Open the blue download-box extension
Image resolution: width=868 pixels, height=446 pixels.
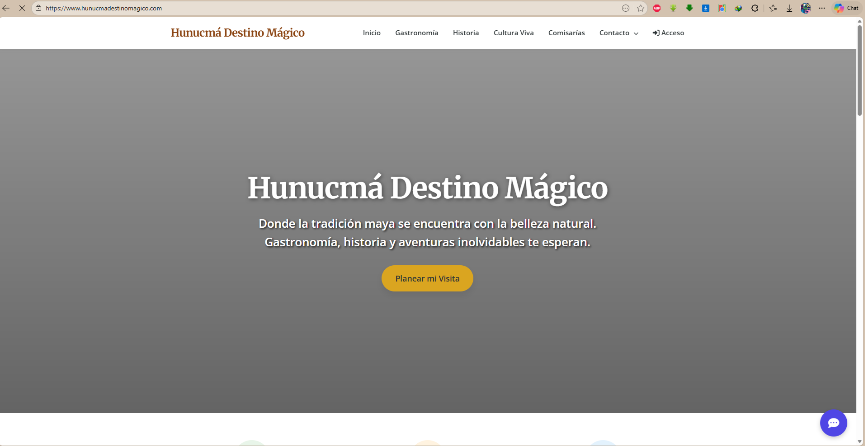click(706, 8)
